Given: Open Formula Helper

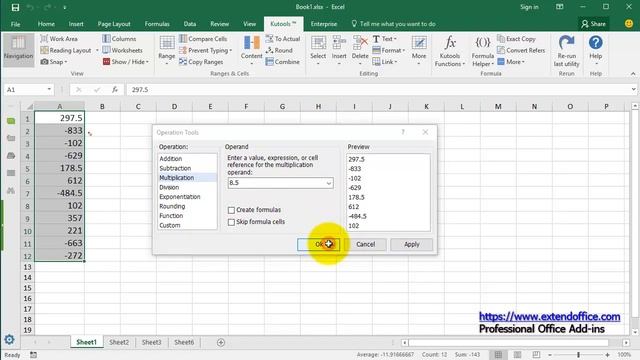Looking at the screenshot, I should (482, 51).
